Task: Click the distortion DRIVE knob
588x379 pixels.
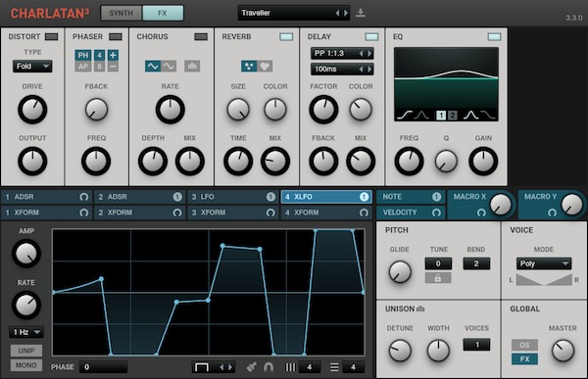Action: point(32,110)
